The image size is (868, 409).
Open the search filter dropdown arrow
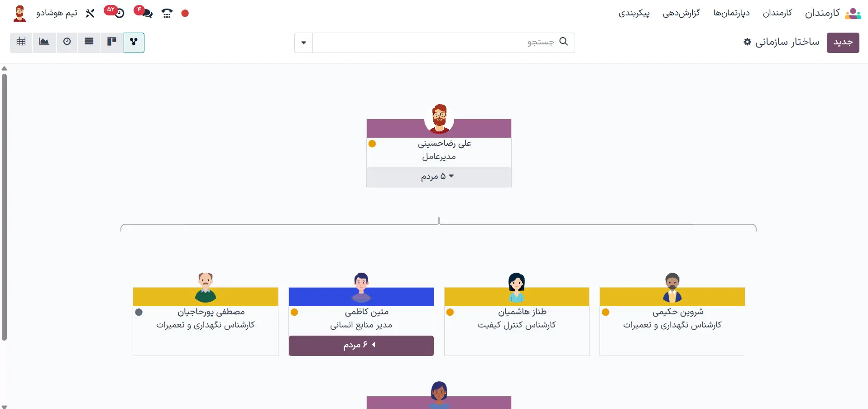[x=303, y=43]
